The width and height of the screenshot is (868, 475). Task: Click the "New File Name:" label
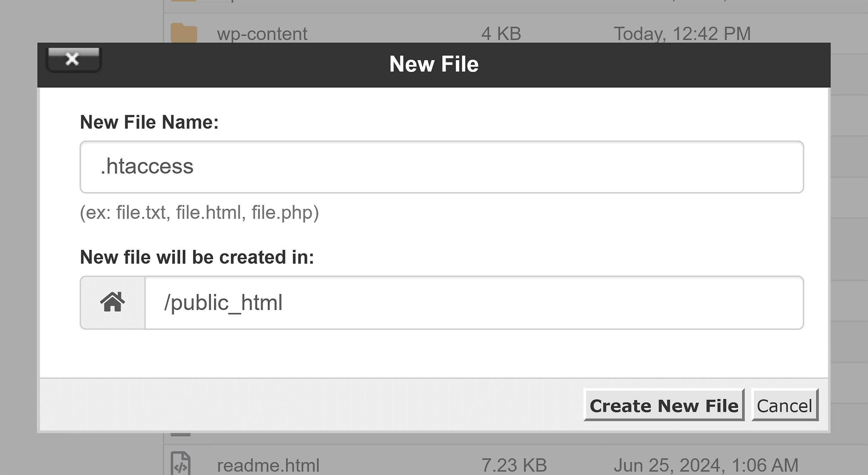click(149, 122)
